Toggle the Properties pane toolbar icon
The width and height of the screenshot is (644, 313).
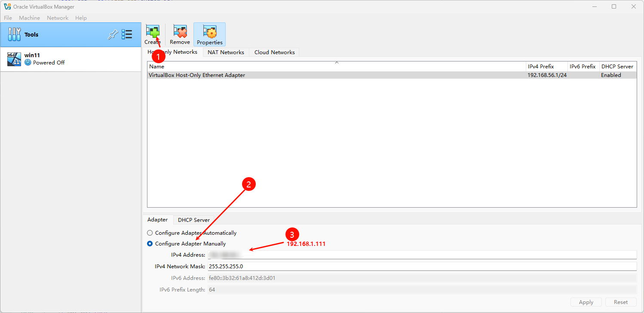pos(210,34)
